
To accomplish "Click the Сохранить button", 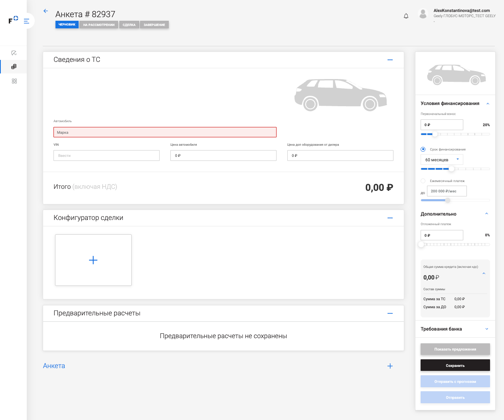I will point(455,365).
